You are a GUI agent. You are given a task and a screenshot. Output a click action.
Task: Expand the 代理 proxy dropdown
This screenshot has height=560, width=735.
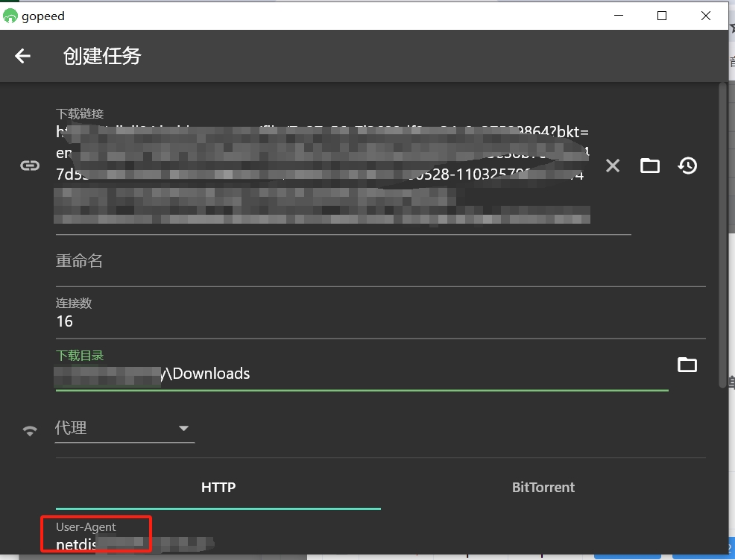(124, 428)
